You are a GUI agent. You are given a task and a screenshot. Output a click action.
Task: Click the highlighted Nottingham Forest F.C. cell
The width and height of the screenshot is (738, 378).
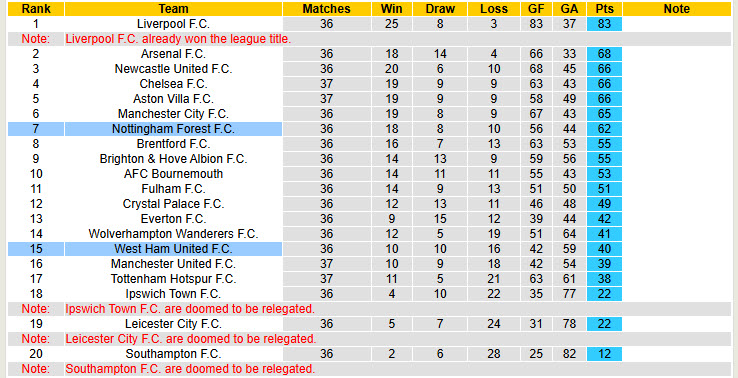click(x=173, y=129)
